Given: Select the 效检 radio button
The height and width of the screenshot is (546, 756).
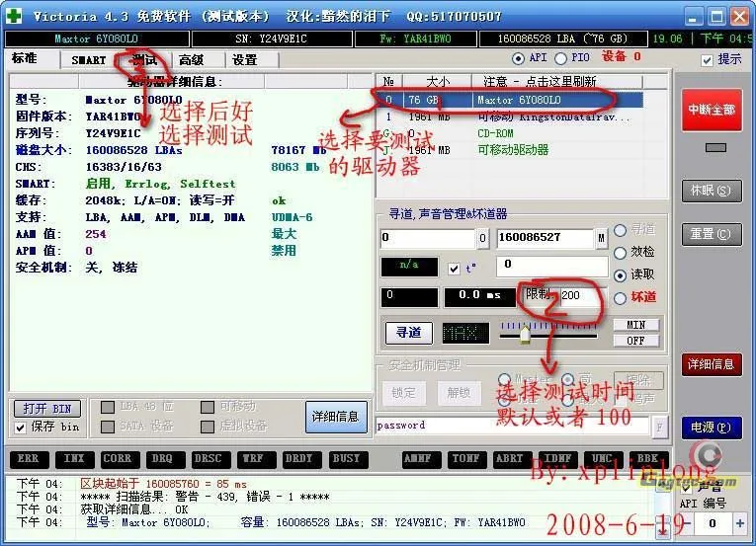Looking at the screenshot, I should pos(620,253).
